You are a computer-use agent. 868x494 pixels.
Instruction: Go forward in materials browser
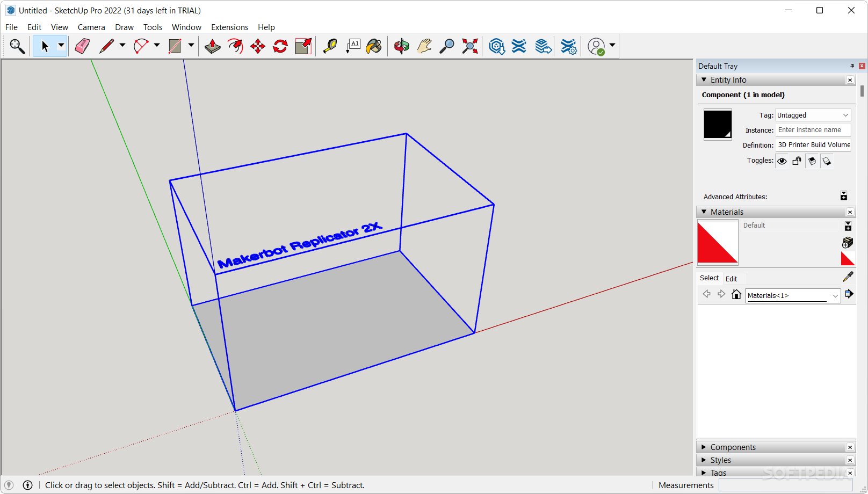[721, 294]
